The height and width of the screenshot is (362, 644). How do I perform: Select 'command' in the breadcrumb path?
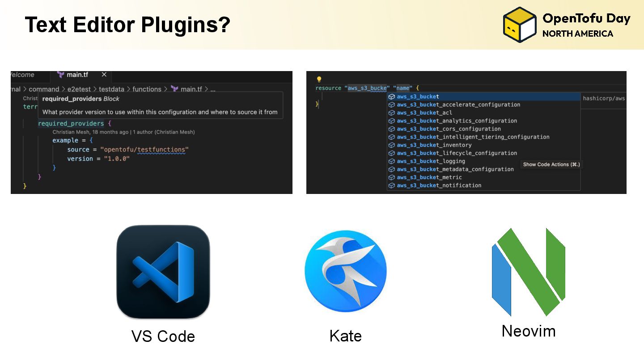(x=44, y=89)
